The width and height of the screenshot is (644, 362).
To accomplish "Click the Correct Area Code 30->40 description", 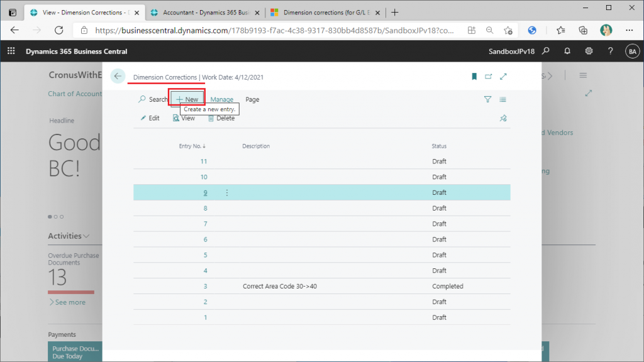I will [280, 286].
